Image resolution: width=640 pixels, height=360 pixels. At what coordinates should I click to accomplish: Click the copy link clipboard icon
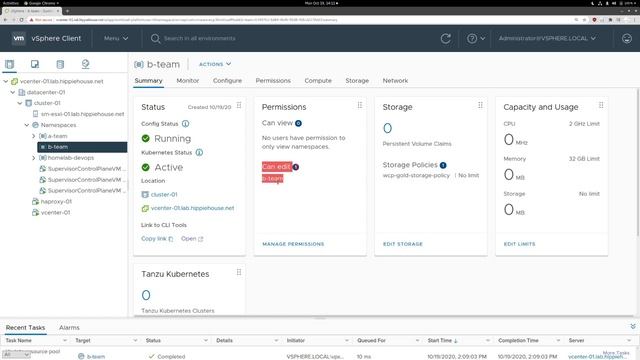click(x=171, y=239)
